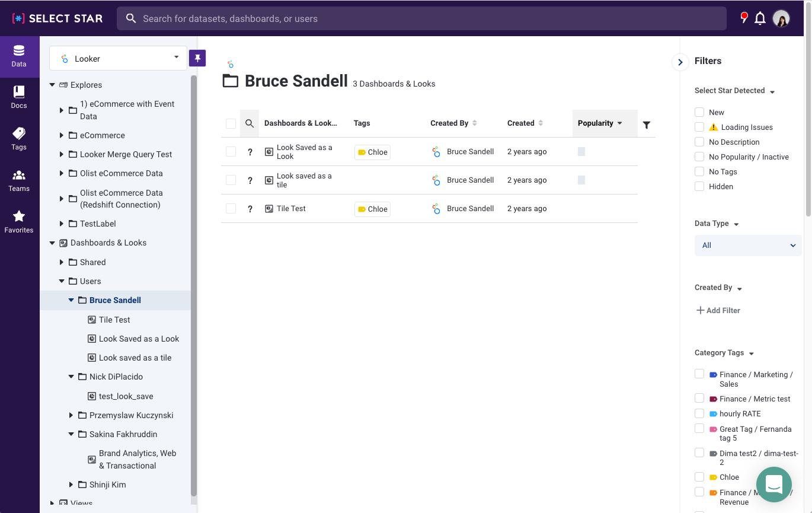The height and width of the screenshot is (513, 812).
Task: Click the search bar for datasets
Action: click(x=421, y=18)
